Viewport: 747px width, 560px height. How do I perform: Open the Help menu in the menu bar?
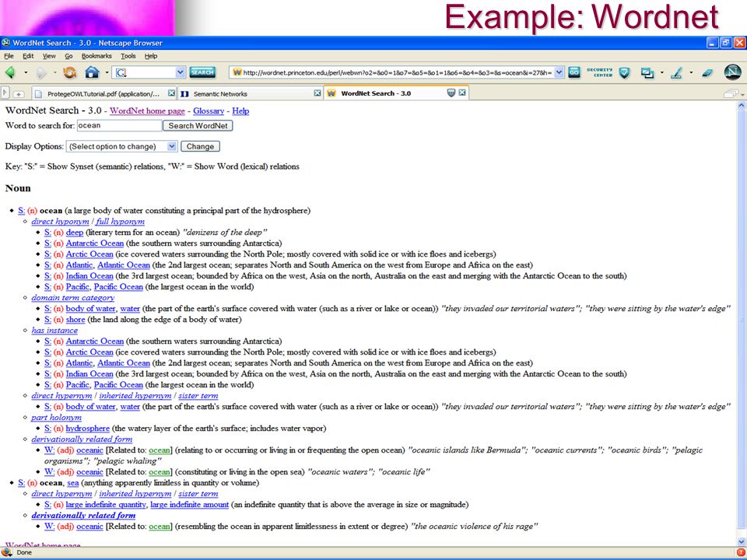pos(150,56)
